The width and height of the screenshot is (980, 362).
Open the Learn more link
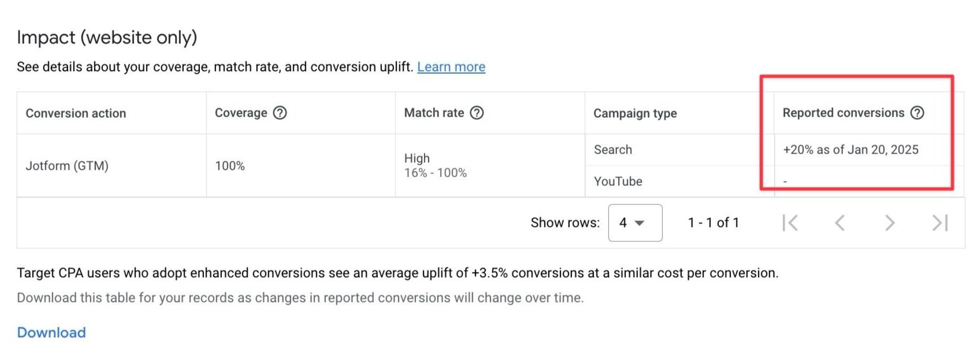451,67
